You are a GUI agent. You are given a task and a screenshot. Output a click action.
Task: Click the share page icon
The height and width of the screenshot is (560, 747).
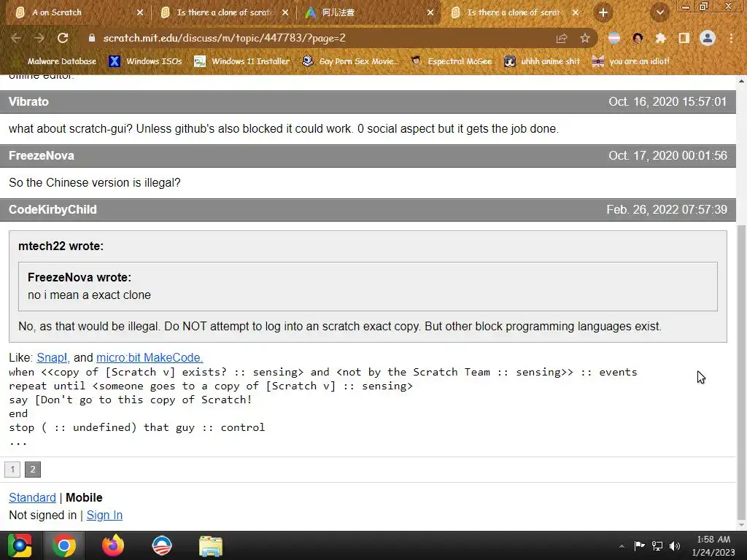(562, 38)
